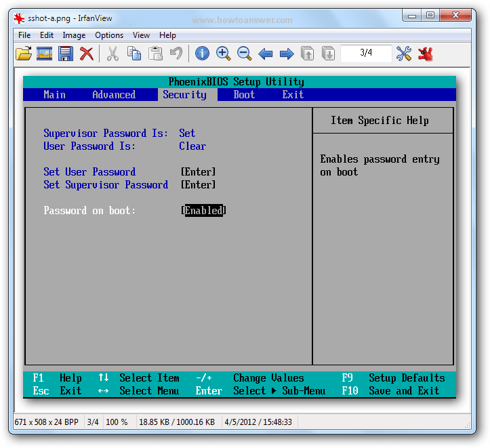Click the Password on boot label
This screenshot has width=490, height=448.
click(x=89, y=210)
